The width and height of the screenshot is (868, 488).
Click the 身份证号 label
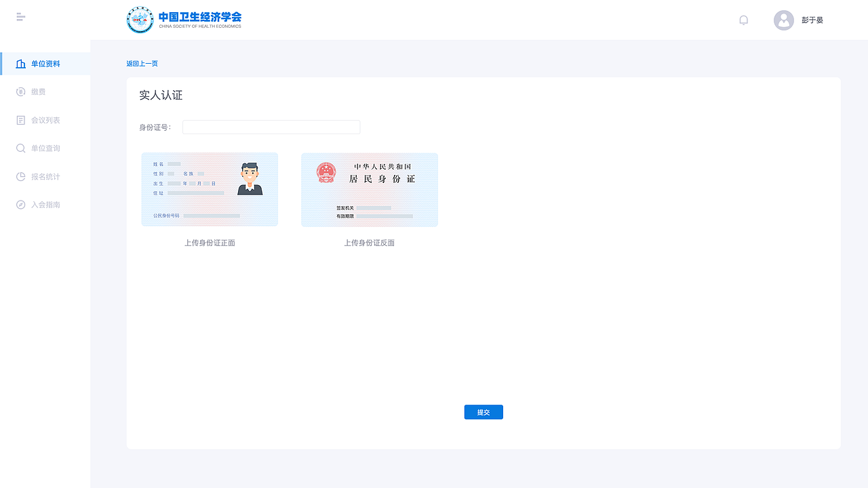pos(155,127)
